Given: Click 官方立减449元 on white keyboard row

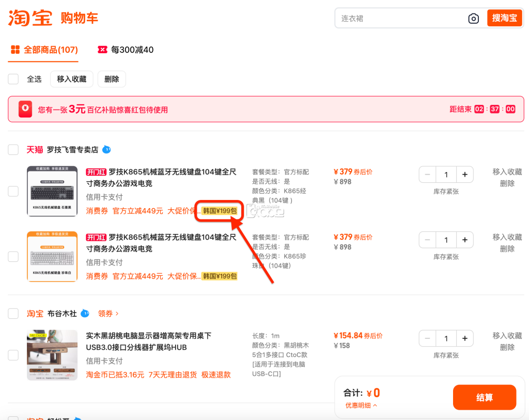Looking at the screenshot, I should coord(137,276).
